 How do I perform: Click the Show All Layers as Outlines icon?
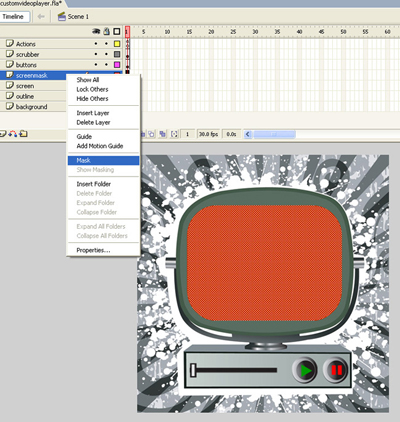(x=117, y=31)
